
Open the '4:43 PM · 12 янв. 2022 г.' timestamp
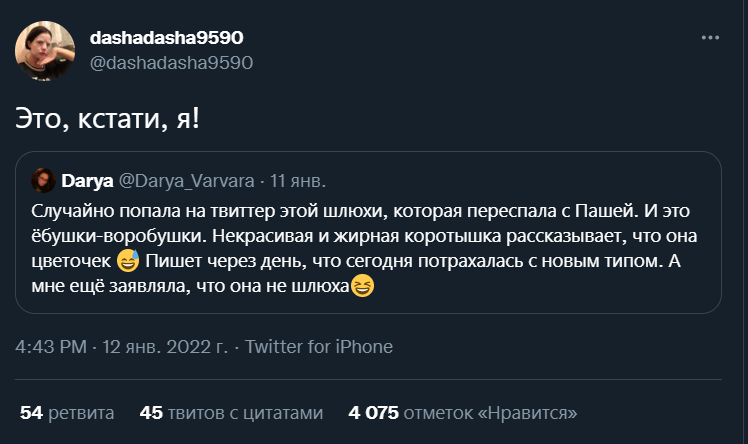[x=122, y=348]
